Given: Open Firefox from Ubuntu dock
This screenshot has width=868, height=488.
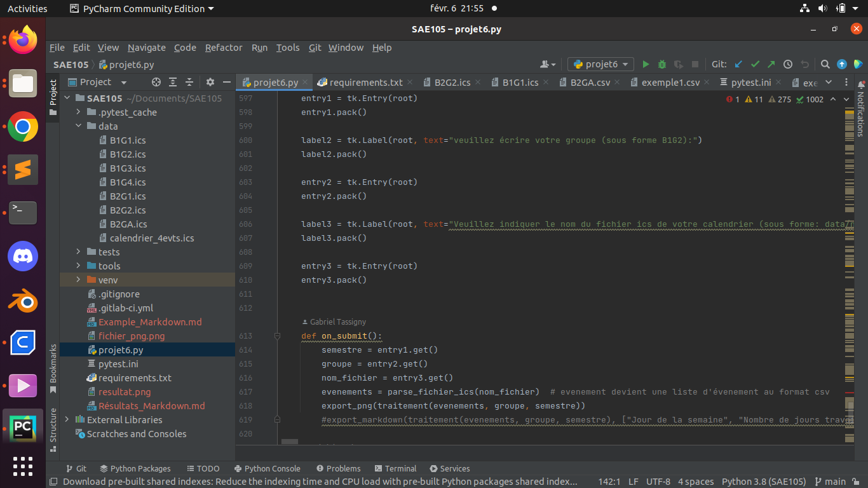Looking at the screenshot, I should tap(23, 40).
